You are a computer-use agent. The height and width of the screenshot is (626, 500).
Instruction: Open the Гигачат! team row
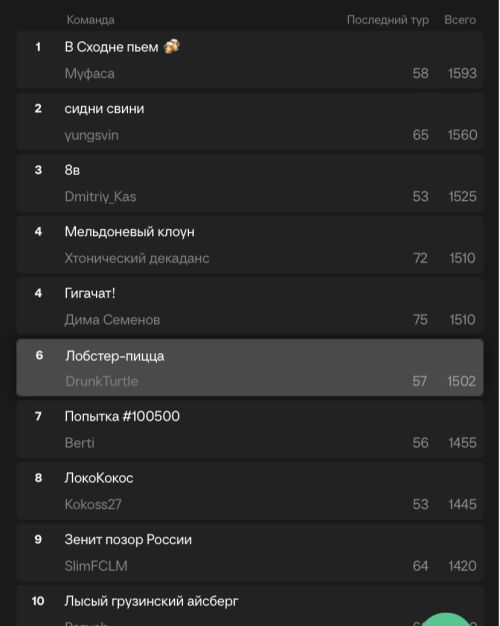[x=250, y=306]
